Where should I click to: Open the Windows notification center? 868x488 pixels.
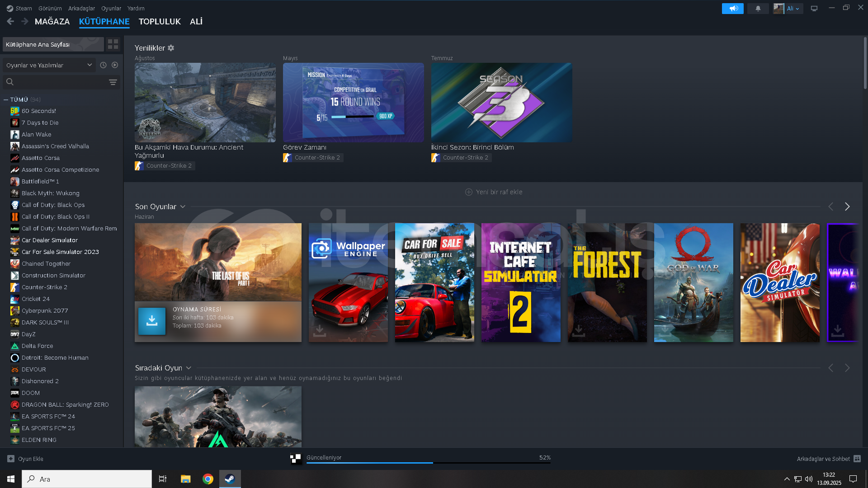(853, 479)
